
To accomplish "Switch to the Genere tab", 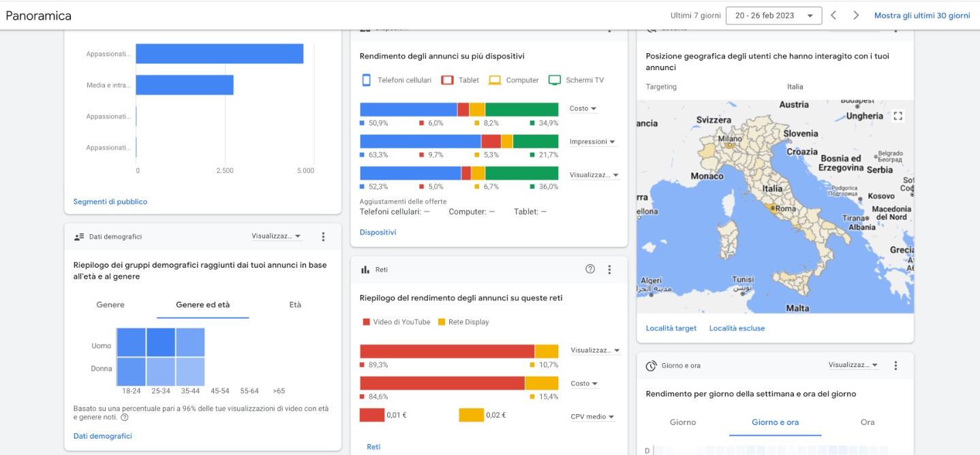I will 110,305.
